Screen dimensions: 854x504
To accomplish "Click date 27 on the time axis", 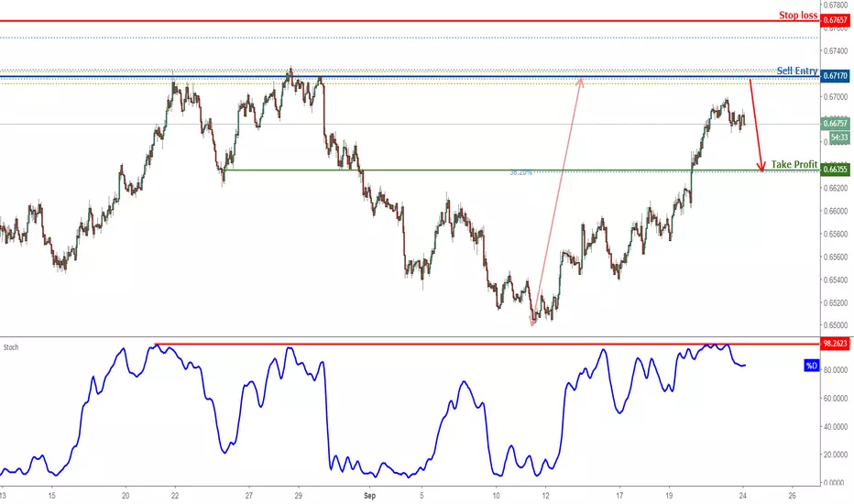I will pos(249,496).
